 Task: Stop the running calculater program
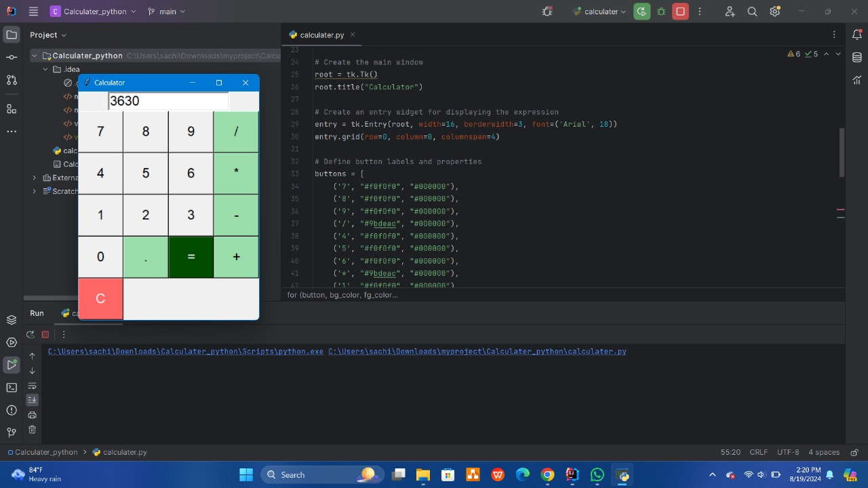[681, 12]
